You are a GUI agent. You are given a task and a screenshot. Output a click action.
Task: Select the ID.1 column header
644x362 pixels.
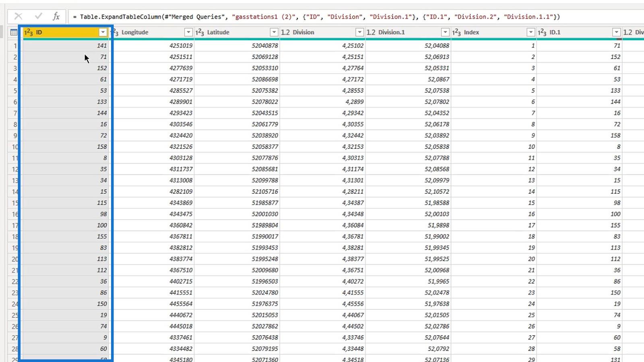(579, 32)
